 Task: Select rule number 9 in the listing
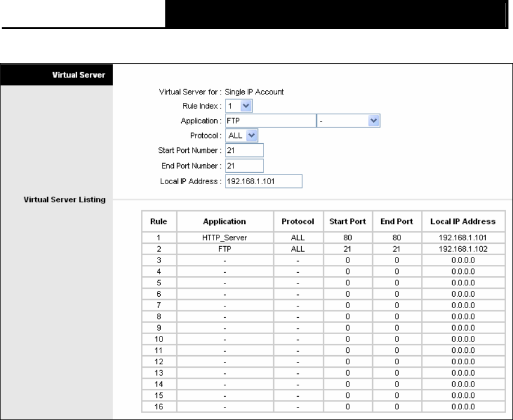pyautogui.click(x=159, y=328)
